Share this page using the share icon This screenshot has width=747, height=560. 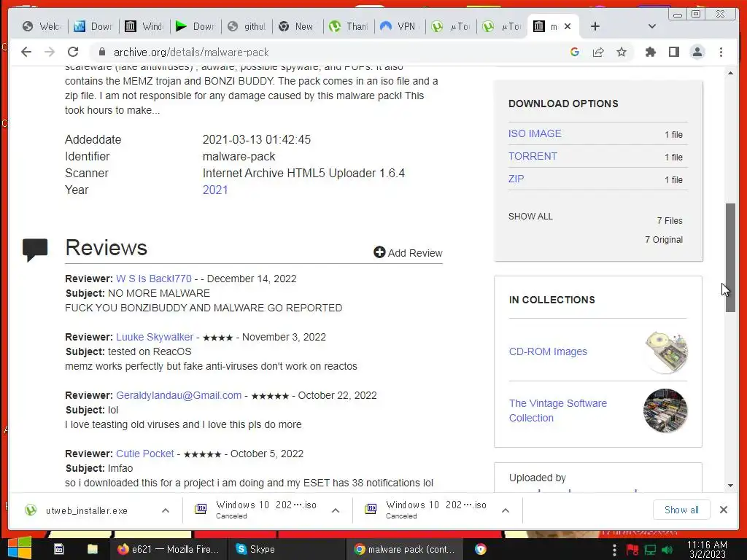point(598,52)
